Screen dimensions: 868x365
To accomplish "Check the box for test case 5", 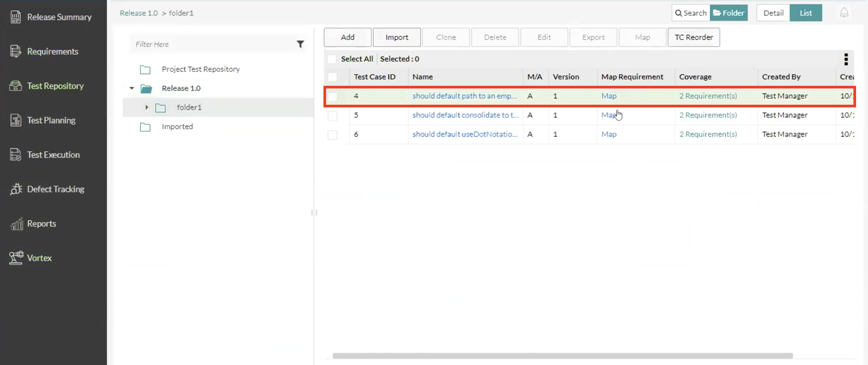I will pos(332,116).
